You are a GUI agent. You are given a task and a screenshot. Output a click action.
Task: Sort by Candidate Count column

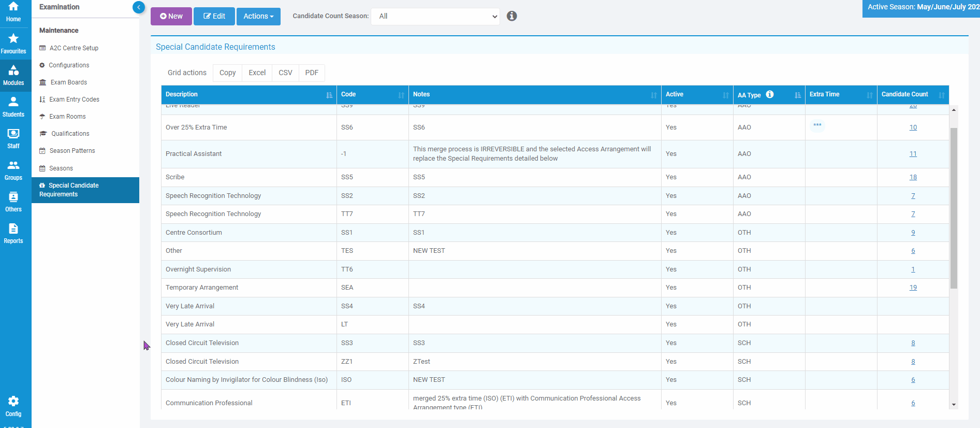click(x=913, y=95)
